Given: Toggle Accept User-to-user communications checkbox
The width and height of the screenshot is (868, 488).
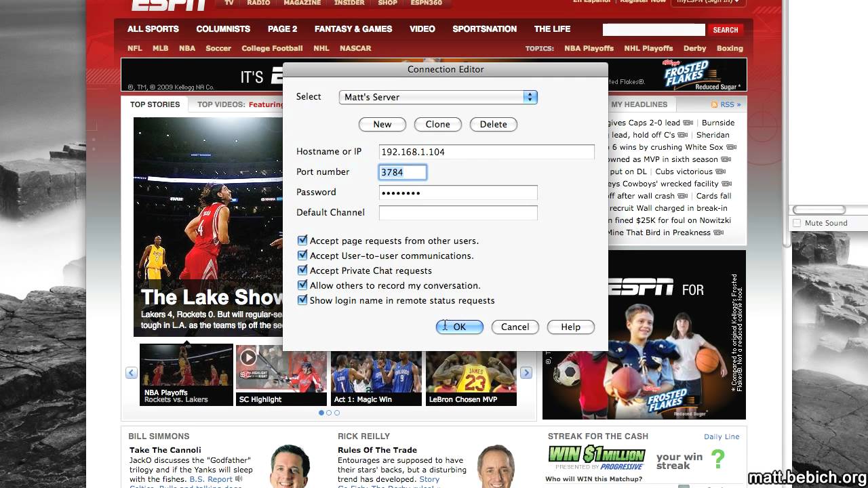Looking at the screenshot, I should tap(302, 256).
